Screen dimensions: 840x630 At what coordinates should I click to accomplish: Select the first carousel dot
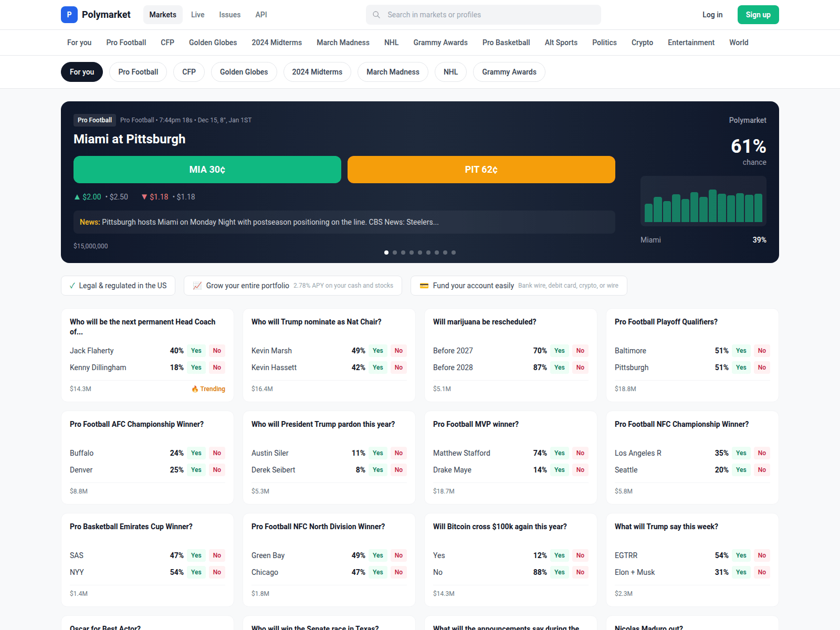click(386, 253)
